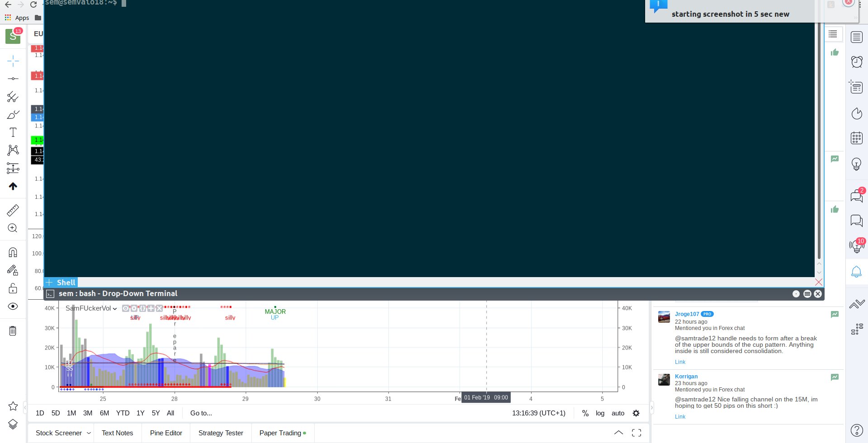The width and height of the screenshot is (868, 443).
Task: Open the pitchfork drawing tool
Action: click(13, 97)
